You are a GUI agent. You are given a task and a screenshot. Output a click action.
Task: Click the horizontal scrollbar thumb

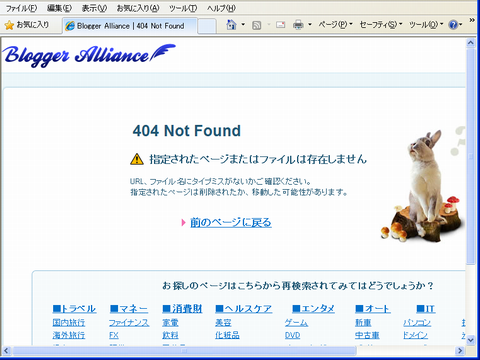click(184, 351)
